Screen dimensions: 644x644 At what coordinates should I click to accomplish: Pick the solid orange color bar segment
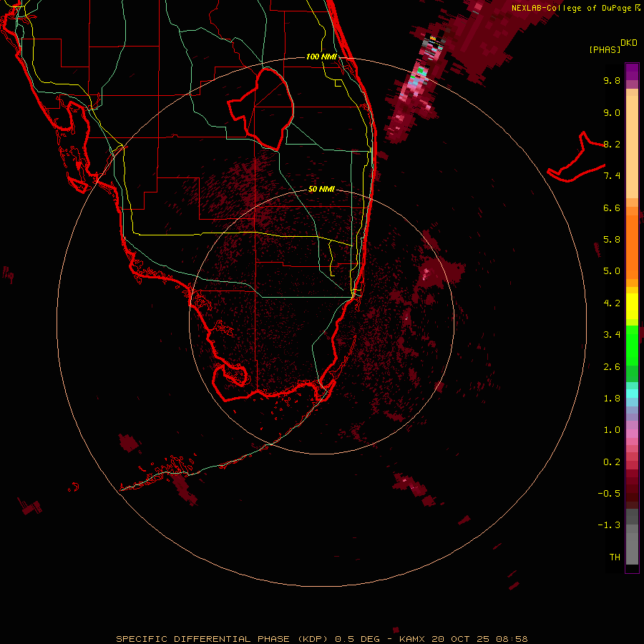pyautogui.click(x=632, y=248)
